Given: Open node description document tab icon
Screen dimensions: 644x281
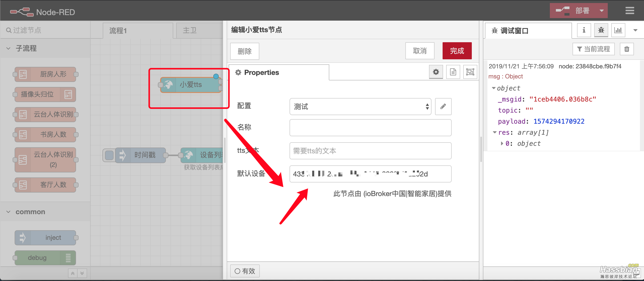Looking at the screenshot, I should pyautogui.click(x=453, y=72).
